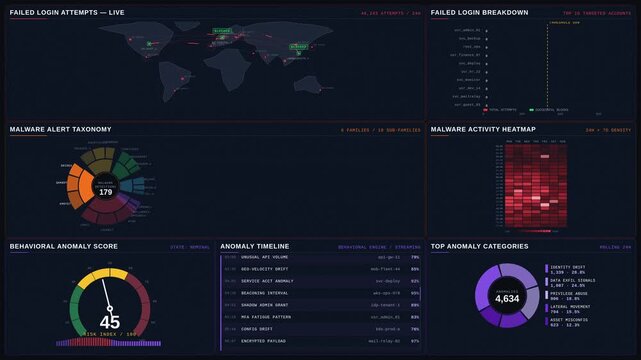Click the Failed Login Attempts Live title
This screenshot has width=641, height=360.
click(67, 13)
